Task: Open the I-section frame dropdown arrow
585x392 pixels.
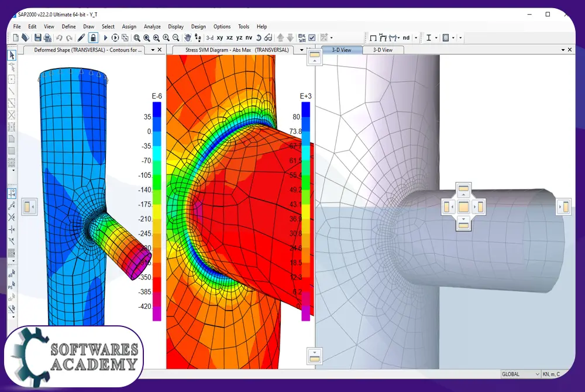Action: 436,37
